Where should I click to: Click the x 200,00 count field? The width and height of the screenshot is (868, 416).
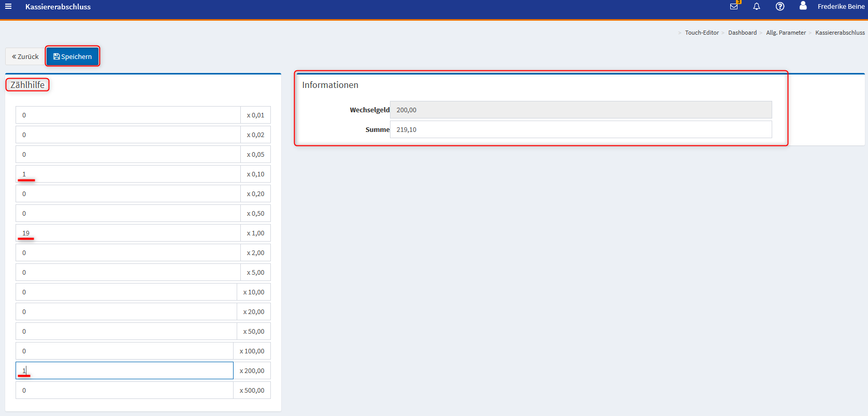124,370
